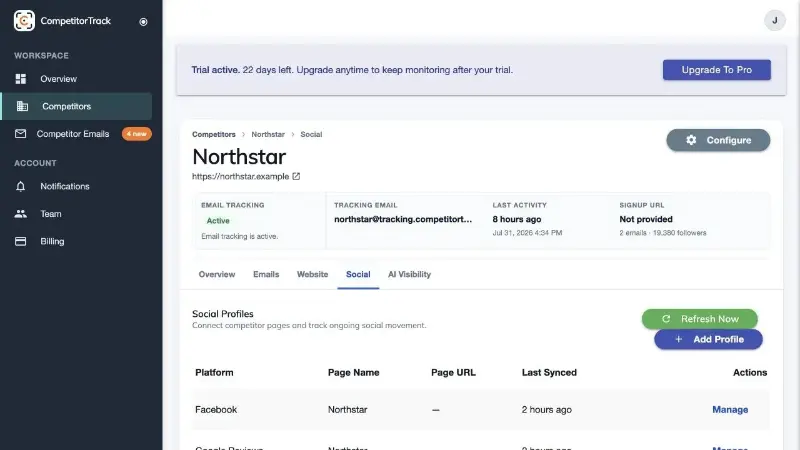The height and width of the screenshot is (450, 800).
Task: Open the Overview grid icon in sidebar
Action: click(x=21, y=79)
